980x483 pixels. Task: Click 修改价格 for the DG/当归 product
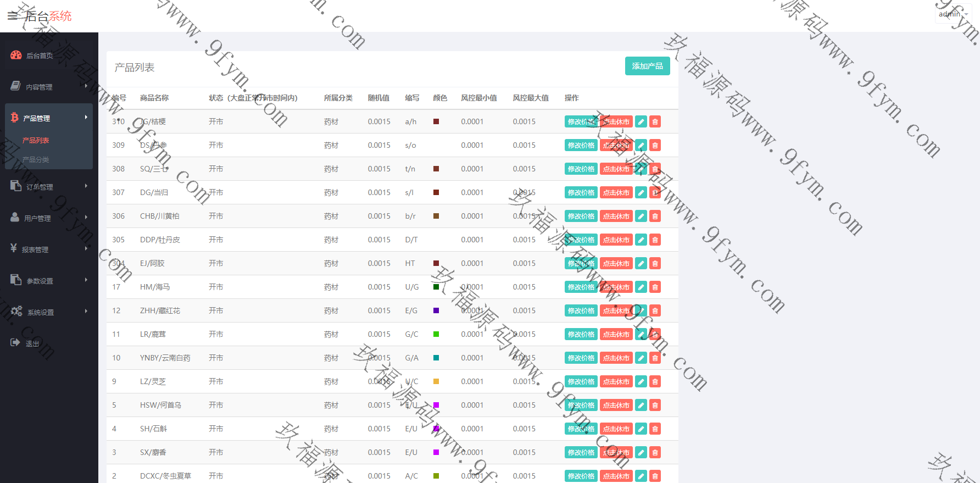click(x=581, y=192)
